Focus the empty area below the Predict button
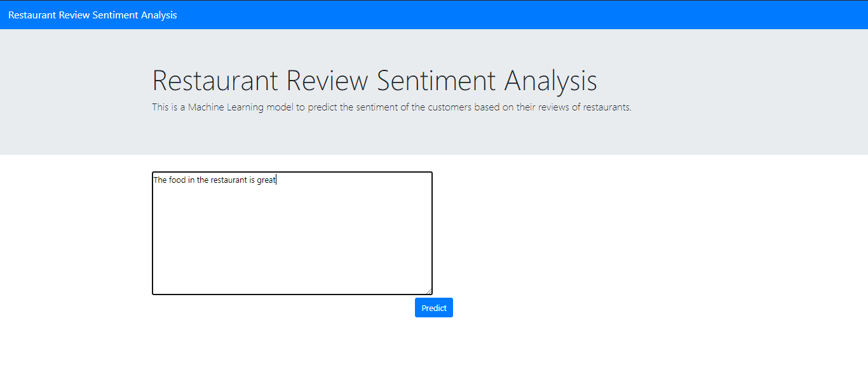Image resolution: width=868 pixels, height=384 pixels. pyautogui.click(x=434, y=349)
